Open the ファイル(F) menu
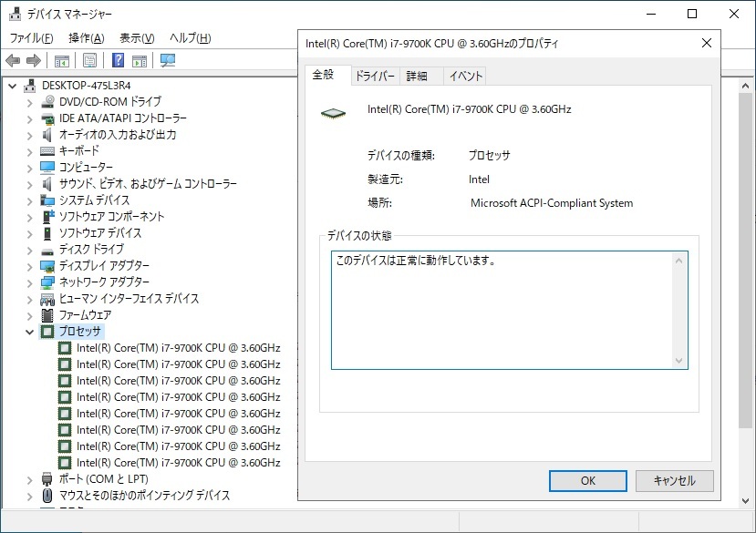This screenshot has width=756, height=533. pos(31,38)
